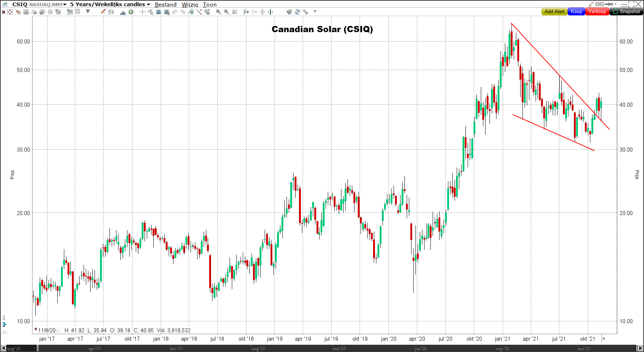Click the printer icon
644x352 pixels.
click(34, 12)
